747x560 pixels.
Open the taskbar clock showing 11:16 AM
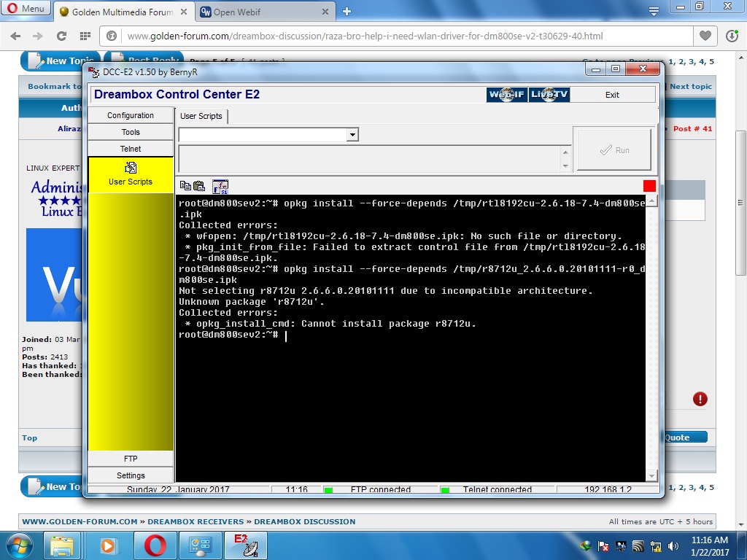pos(709,545)
